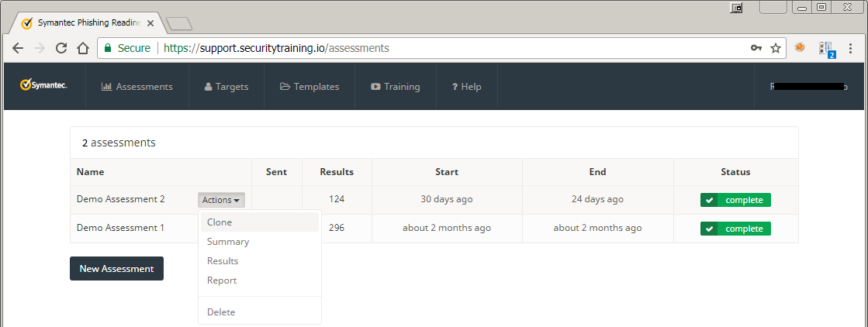Click the saved passwords key icon

tap(756, 48)
